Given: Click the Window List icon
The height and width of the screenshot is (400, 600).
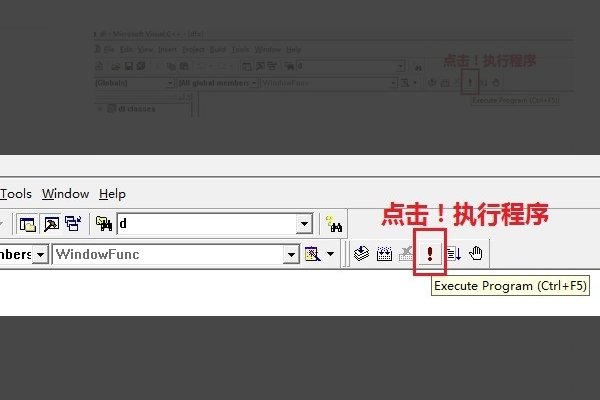Looking at the screenshot, I should [x=73, y=224].
